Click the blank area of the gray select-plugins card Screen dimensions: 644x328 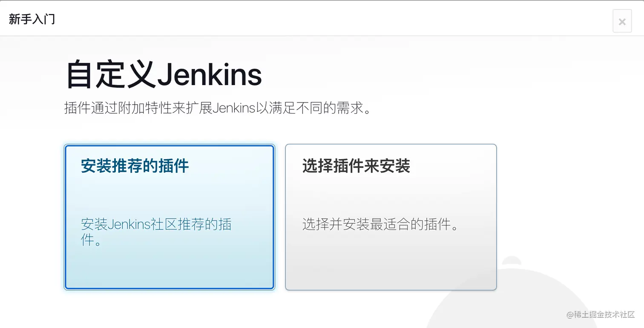coord(391,264)
